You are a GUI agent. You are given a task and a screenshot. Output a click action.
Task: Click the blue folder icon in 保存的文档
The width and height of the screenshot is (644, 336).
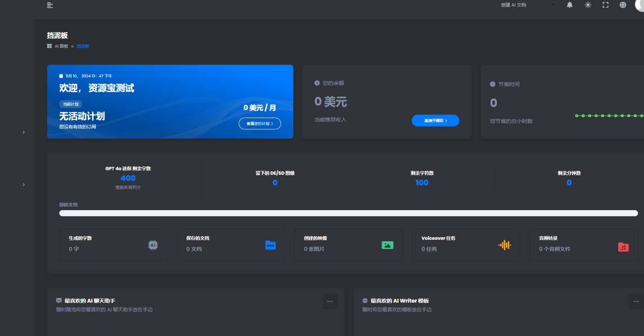(x=271, y=245)
